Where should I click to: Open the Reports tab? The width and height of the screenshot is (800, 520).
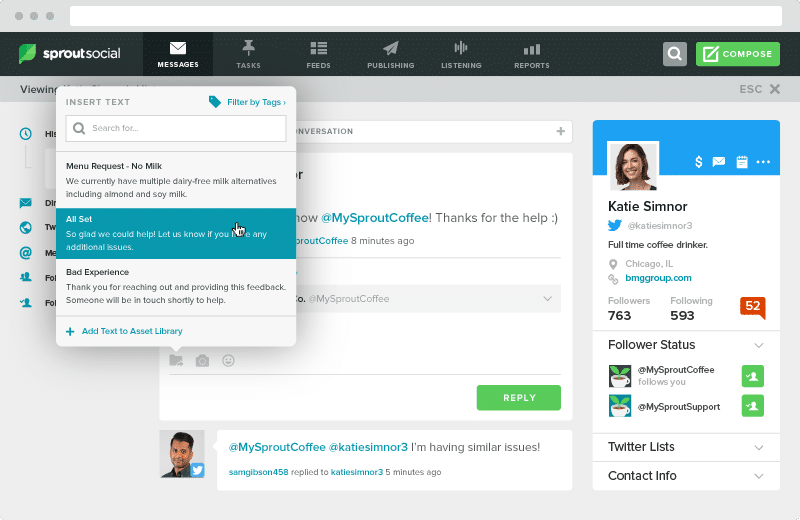(531, 54)
